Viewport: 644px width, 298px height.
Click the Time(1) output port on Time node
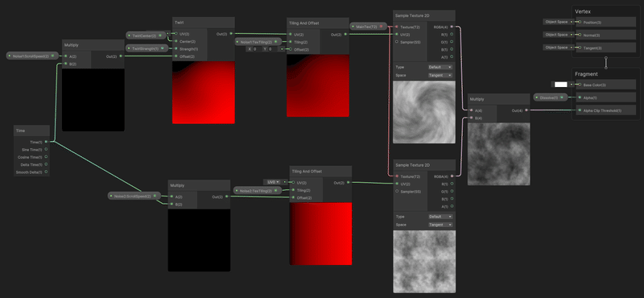[46, 142]
